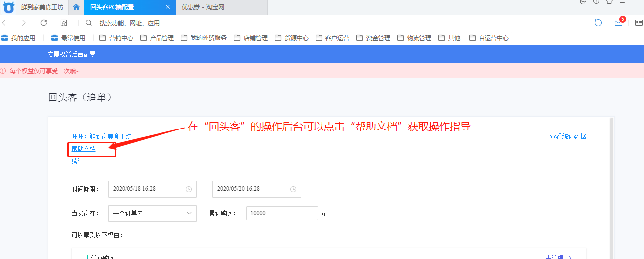Image resolution: width=644 pixels, height=259 pixels.
Task: Open the 自运营中心 folder
Action: coord(489,38)
